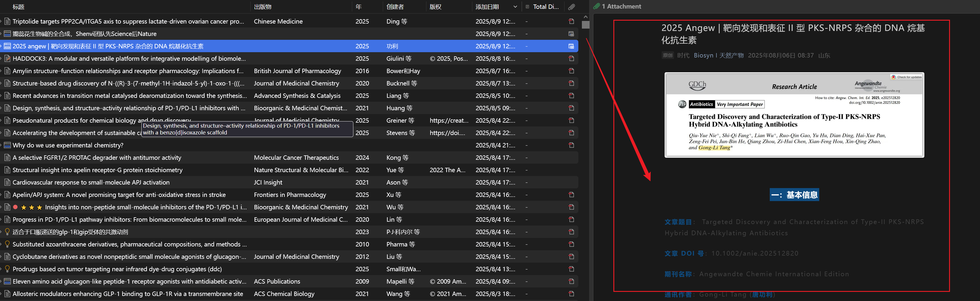Click the publication cell Advanced Synthesis & Catalysis
This screenshot has height=301, width=980.
click(297, 96)
